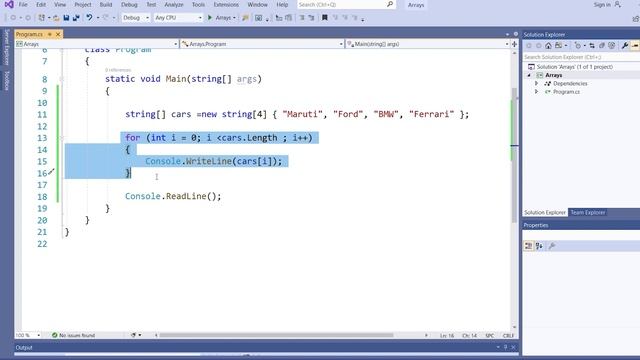Open the Toolbox side tab
The image size is (640, 360).
click(7, 80)
